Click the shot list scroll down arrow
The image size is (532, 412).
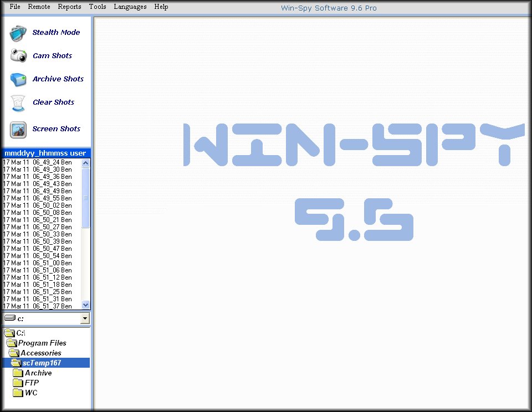85,305
